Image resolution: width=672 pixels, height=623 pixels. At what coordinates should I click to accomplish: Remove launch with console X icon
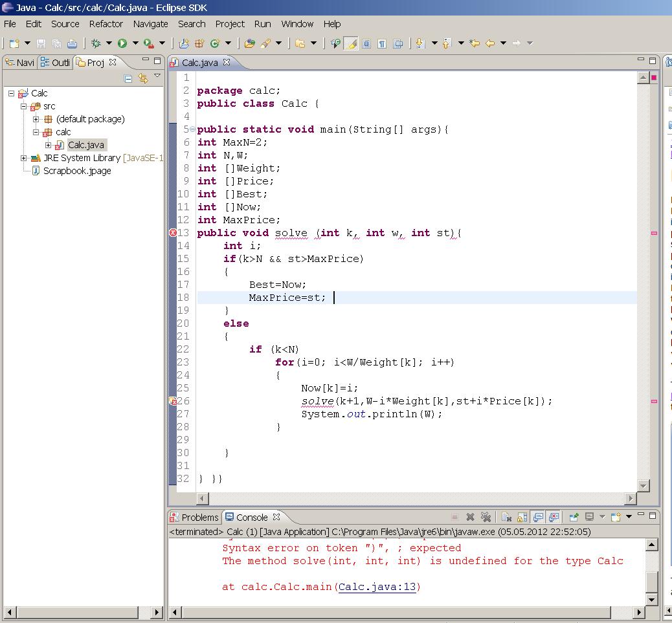pyautogui.click(x=470, y=517)
